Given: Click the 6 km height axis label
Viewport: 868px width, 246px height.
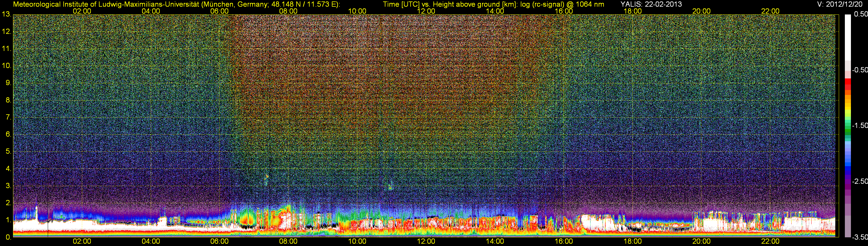Looking at the screenshot, I should click(x=8, y=135).
